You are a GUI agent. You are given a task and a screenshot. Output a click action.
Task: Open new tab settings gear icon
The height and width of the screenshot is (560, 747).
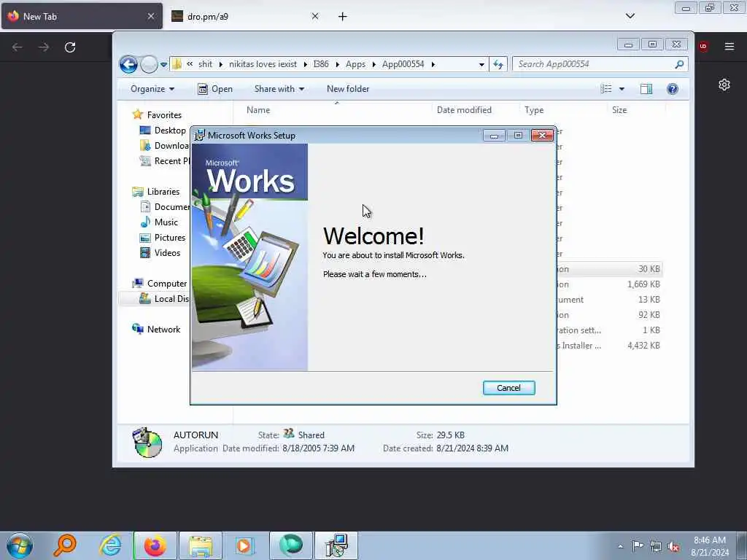724,85
